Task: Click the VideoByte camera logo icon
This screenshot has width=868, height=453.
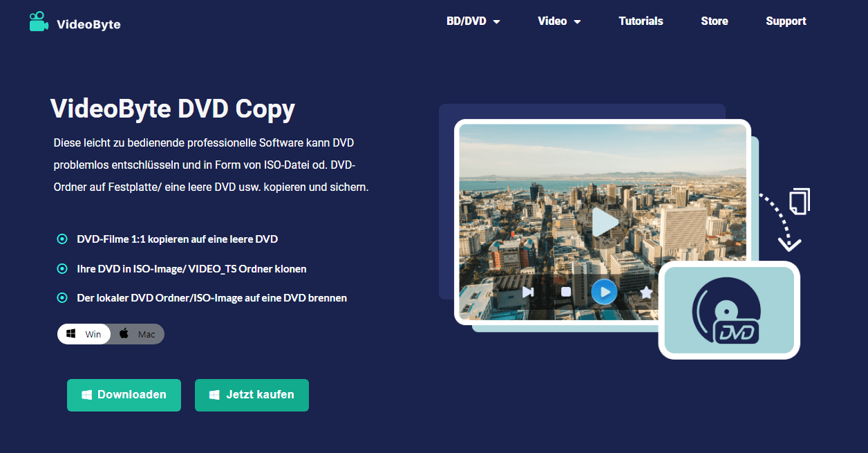Action: point(39,21)
